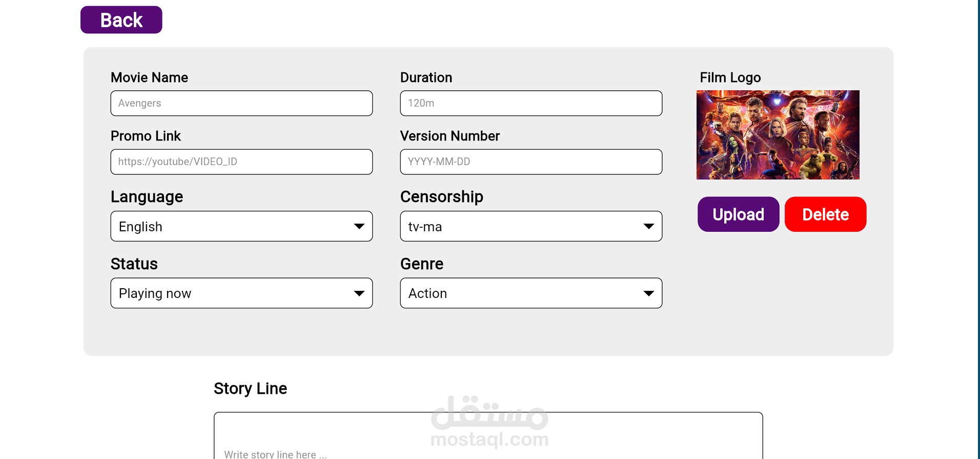
Task: Click the Status dropdown arrow icon
Action: pos(359,293)
